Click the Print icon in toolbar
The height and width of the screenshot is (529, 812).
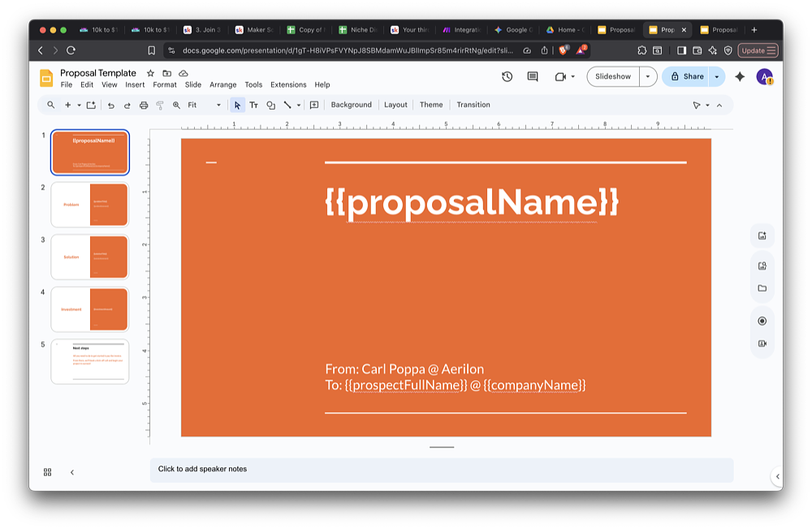pyautogui.click(x=144, y=105)
